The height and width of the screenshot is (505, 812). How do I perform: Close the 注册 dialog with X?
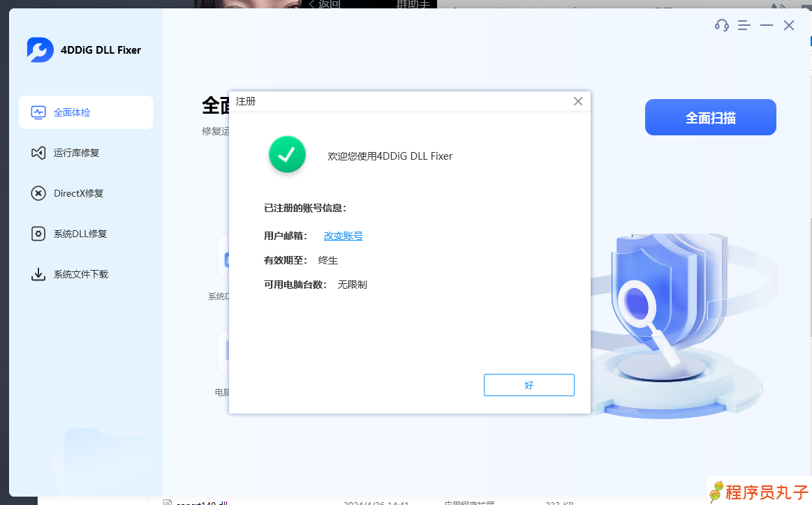[x=578, y=101]
